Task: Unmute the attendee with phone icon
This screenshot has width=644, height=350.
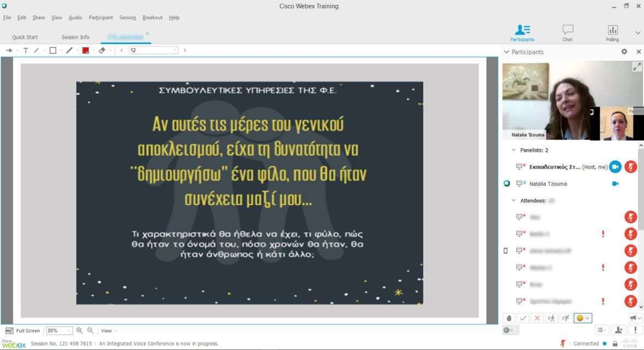Action: click(631, 250)
